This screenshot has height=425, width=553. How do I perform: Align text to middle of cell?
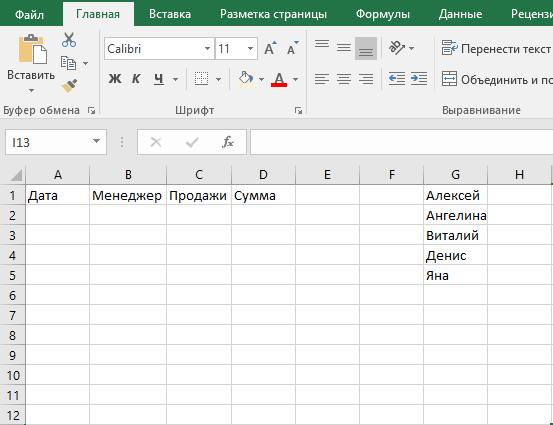[344, 48]
